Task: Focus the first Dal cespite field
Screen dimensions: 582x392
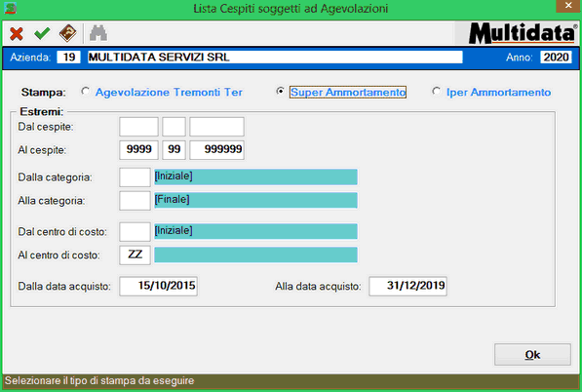Action: point(138,127)
